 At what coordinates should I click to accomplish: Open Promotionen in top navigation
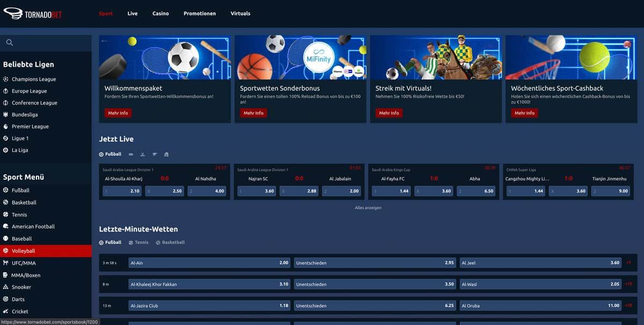click(x=200, y=13)
